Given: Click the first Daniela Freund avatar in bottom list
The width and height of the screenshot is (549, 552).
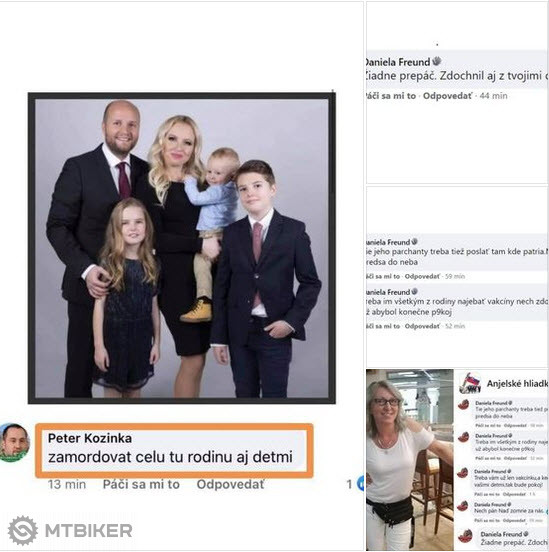Looking at the screenshot, I should coord(463,404).
